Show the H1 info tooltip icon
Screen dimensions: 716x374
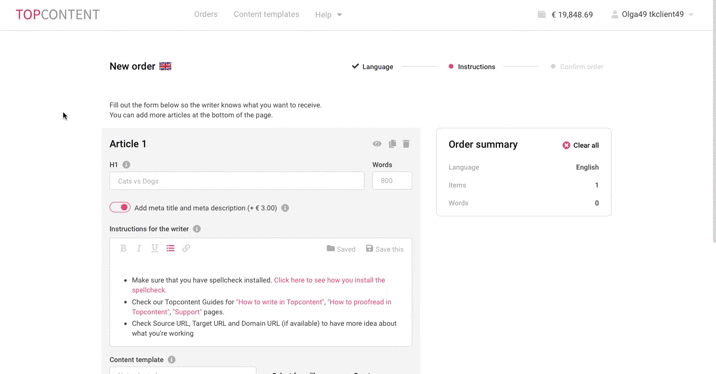point(126,164)
